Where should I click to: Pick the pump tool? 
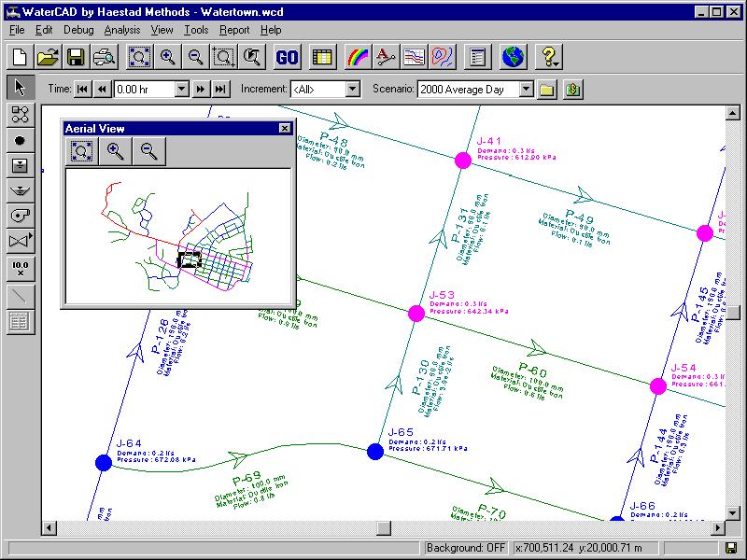pos(20,217)
